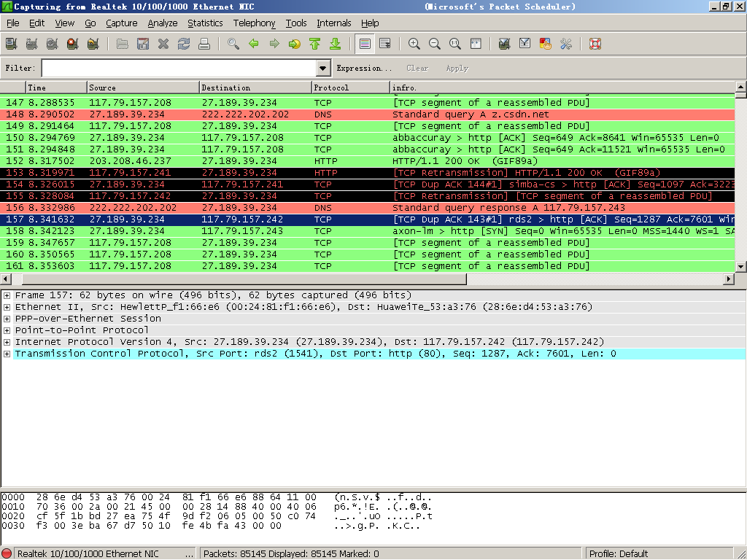This screenshot has width=747, height=560.
Task: Select packet 148 DNS query z.csdn.net
Action: pos(368,114)
